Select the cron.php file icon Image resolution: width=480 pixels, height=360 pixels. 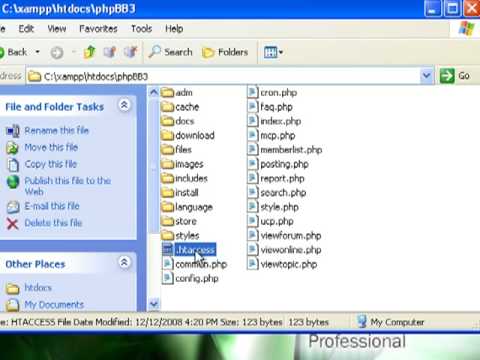pos(253,92)
